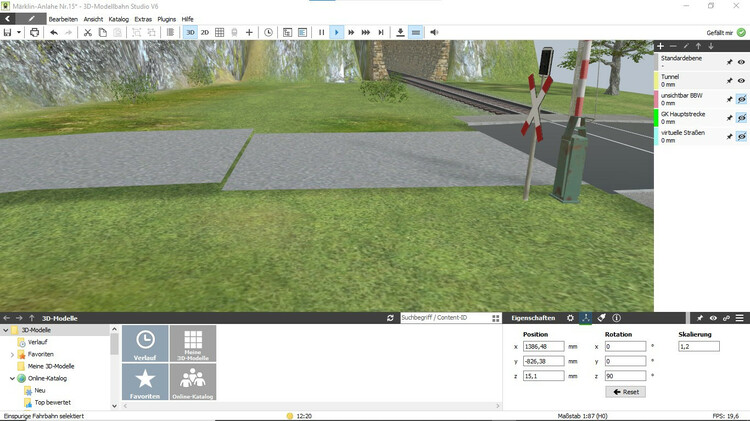
Task: Open the Bearbeiten menu
Action: click(x=63, y=19)
